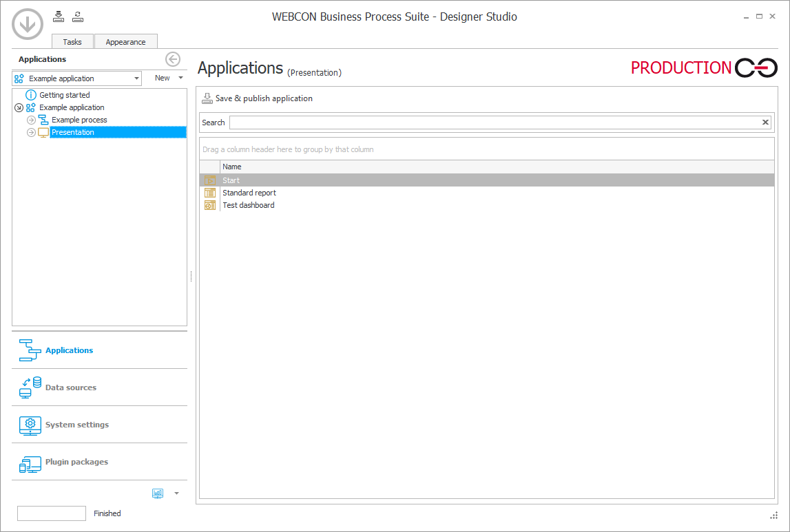Click the Applications workflow section icon
The width and height of the screenshot is (790, 532).
tap(30, 350)
